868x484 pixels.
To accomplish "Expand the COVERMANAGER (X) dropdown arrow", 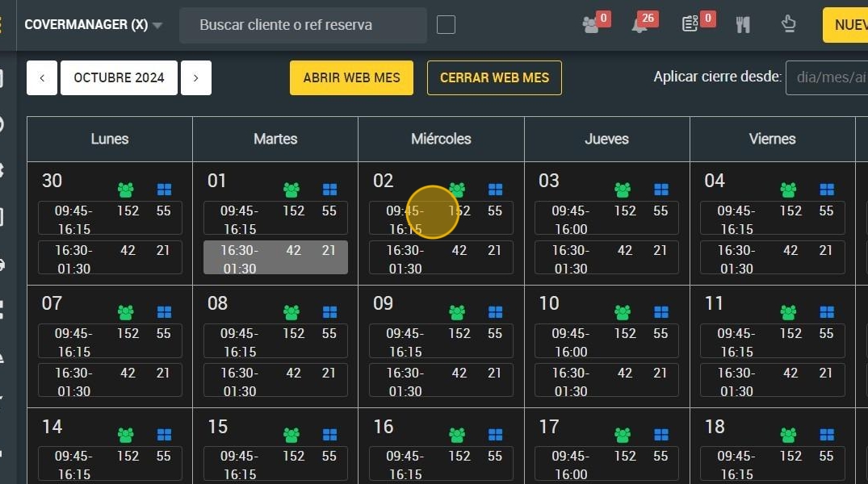I will pos(157,26).
